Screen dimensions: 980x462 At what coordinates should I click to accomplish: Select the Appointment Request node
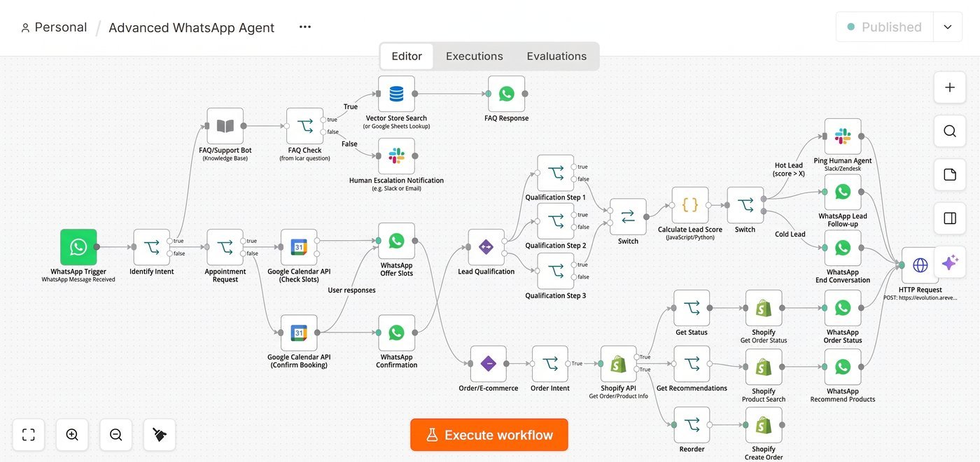225,247
